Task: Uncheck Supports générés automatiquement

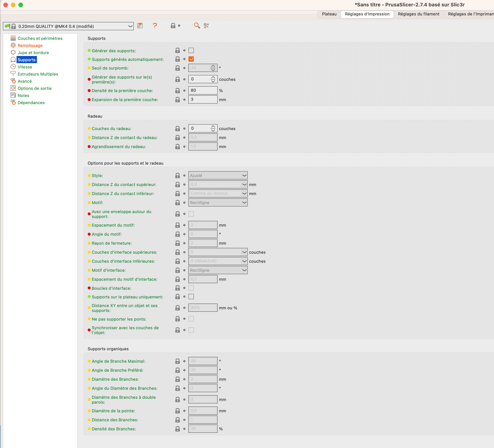Action: pos(191,59)
